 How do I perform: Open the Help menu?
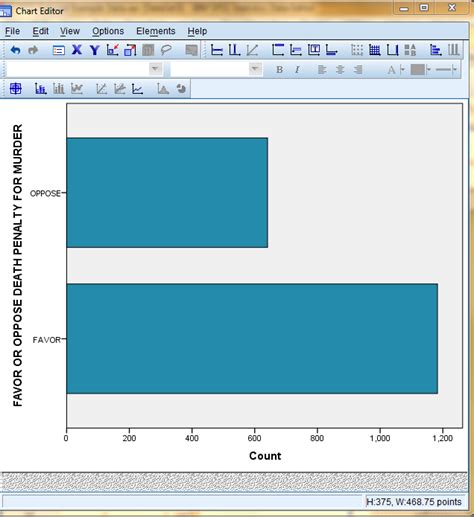[x=197, y=31]
